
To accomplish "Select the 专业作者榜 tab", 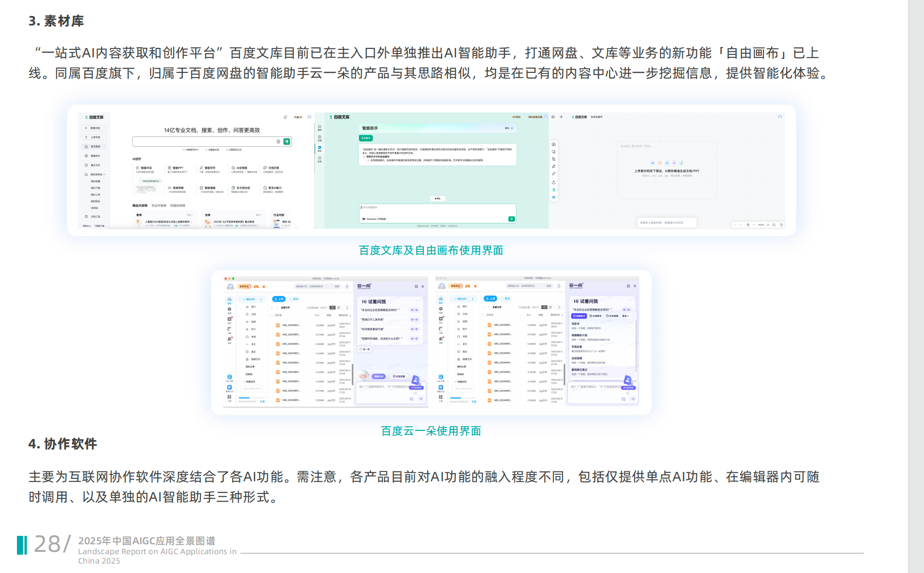I will [x=159, y=206].
